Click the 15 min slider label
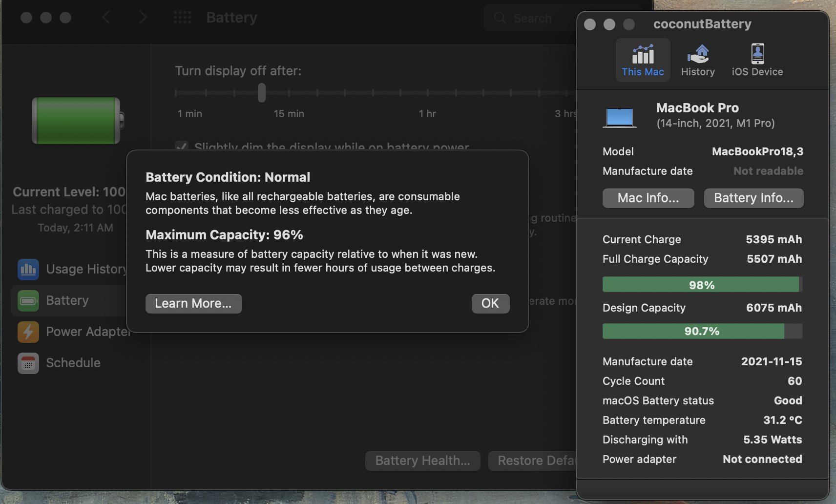This screenshot has width=836, height=504. 289,114
